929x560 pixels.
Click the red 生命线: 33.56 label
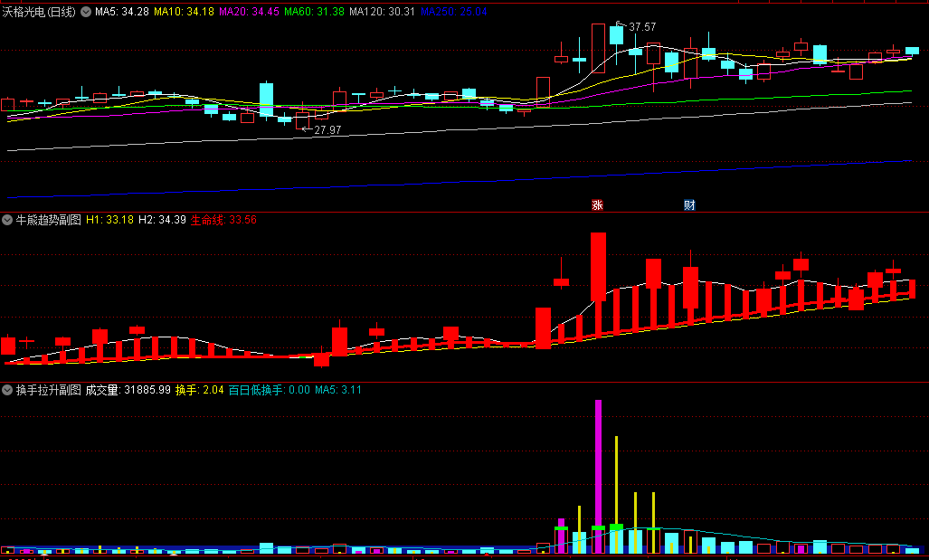[223, 220]
